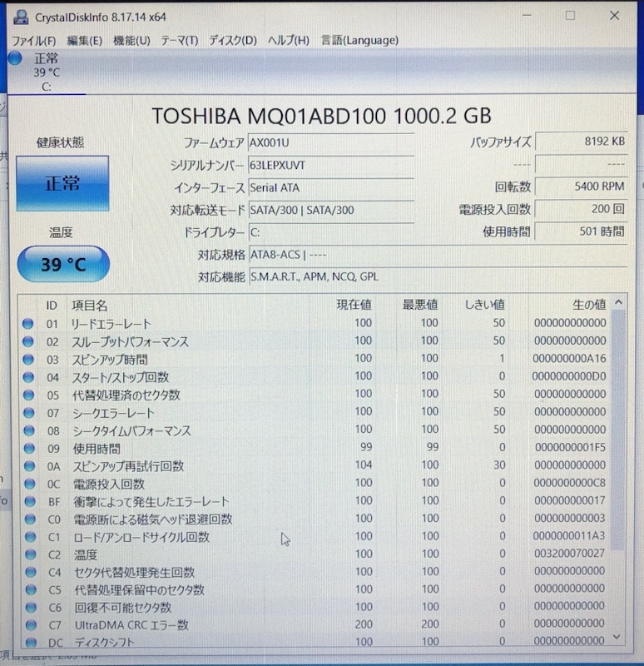The image size is (644, 666).
Task: Click status circle for row ID C0
Action: click(30, 519)
